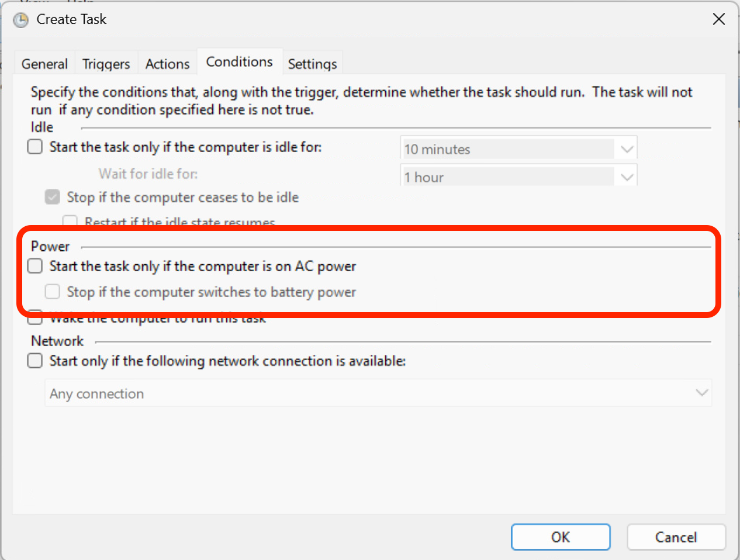Enable start only if network connection available

pos(36,361)
